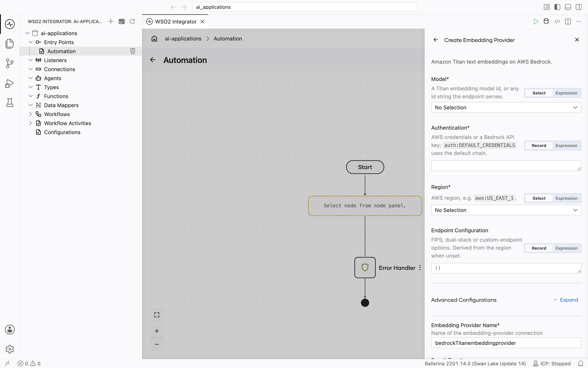Click the Select node from node panel placeholder
Image resolution: width=588 pixels, height=368 pixels.
[x=365, y=206]
